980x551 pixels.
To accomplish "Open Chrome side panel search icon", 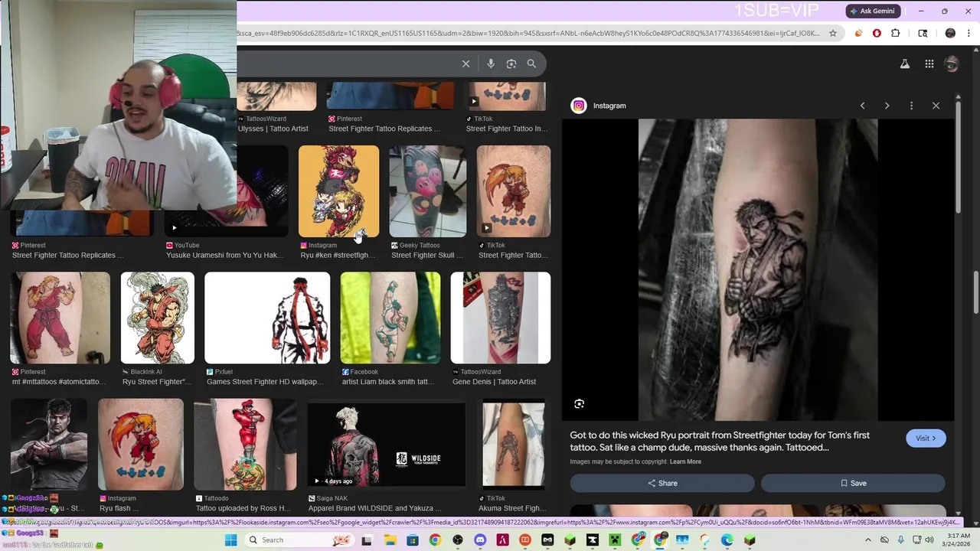I will (923, 33).
